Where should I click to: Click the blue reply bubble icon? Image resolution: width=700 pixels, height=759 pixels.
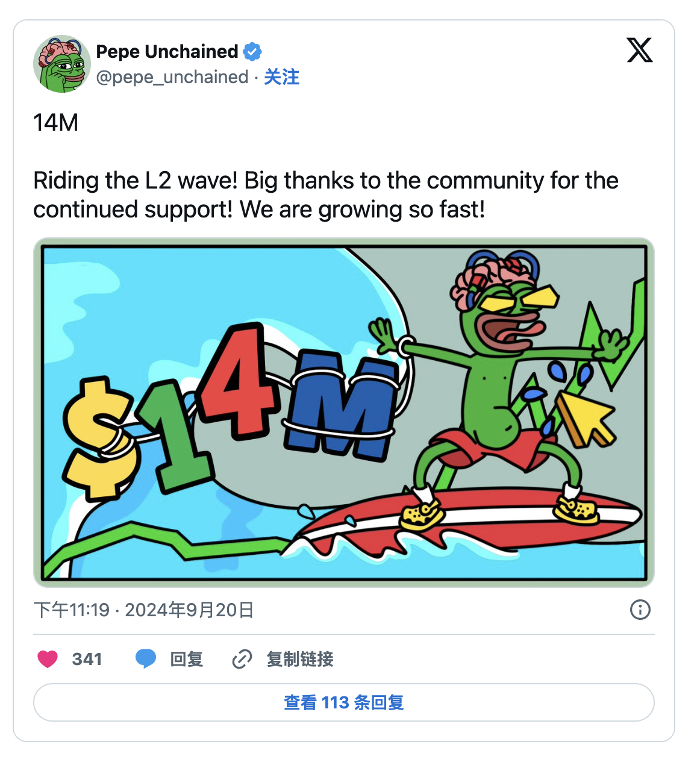(x=146, y=659)
